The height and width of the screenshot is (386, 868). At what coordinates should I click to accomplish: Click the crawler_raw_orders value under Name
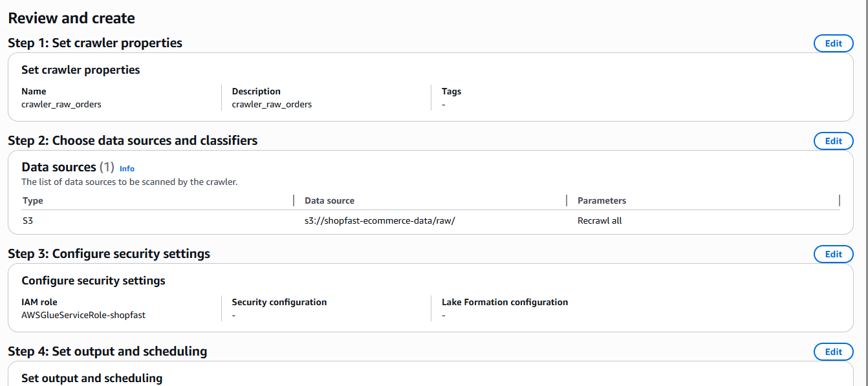(x=61, y=104)
